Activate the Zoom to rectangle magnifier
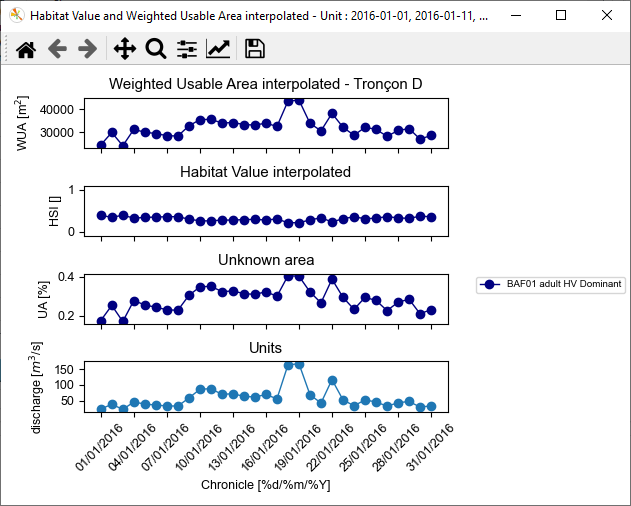 [155, 48]
